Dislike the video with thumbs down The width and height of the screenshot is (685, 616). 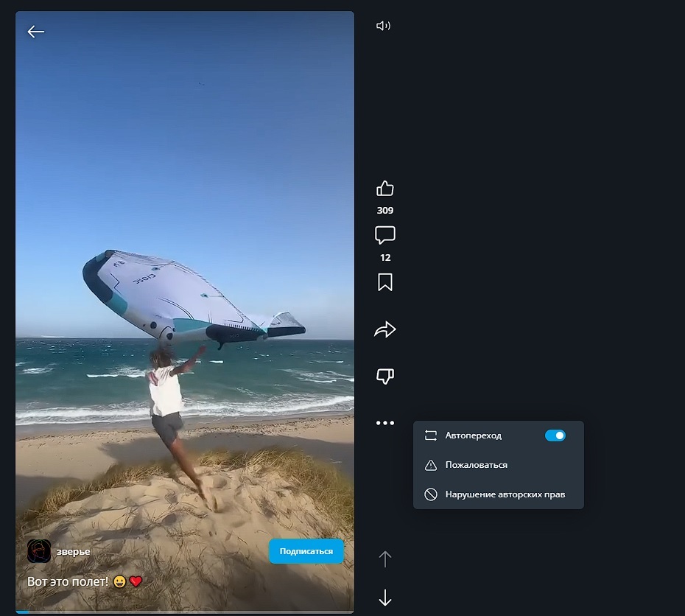[384, 377]
